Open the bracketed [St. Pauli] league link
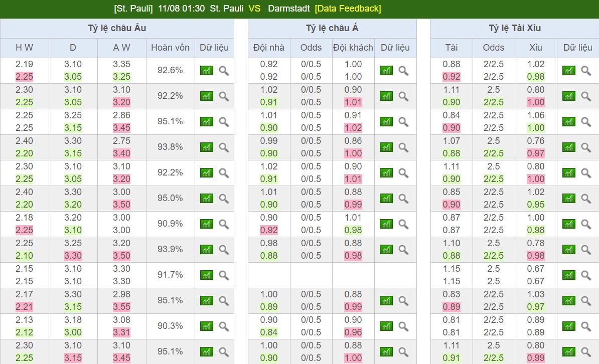 tap(133, 9)
